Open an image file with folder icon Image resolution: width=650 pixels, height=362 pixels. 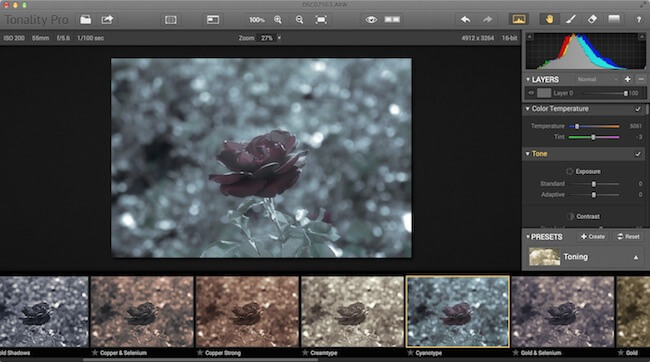coord(85,19)
